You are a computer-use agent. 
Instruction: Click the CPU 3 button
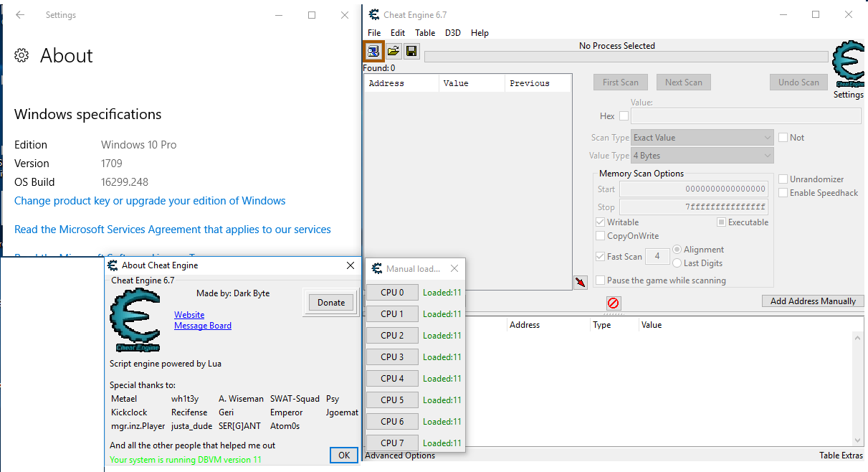[392, 357]
